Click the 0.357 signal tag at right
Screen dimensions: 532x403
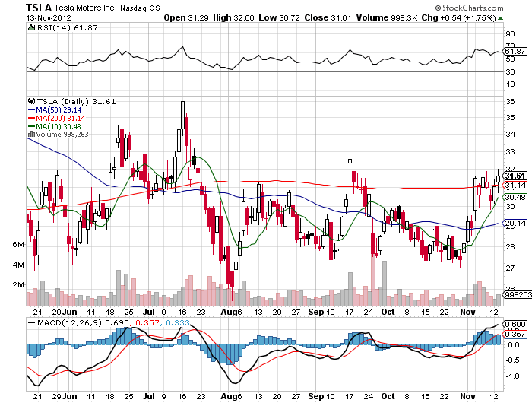pyautogui.click(x=515, y=334)
